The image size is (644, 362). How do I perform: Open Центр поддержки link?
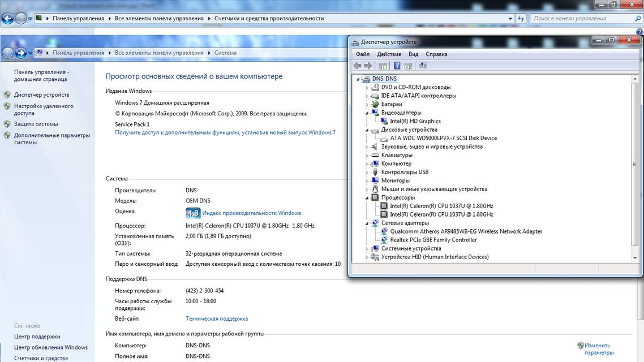pos(37,337)
